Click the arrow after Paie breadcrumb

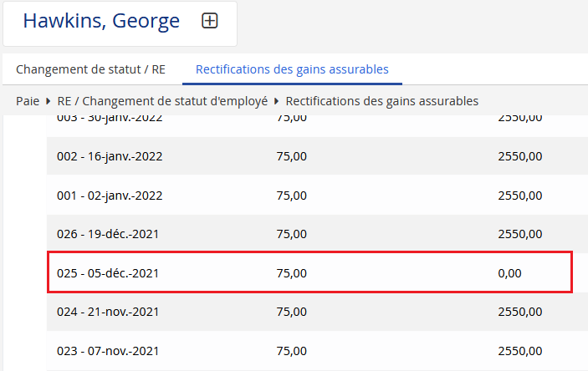point(49,101)
